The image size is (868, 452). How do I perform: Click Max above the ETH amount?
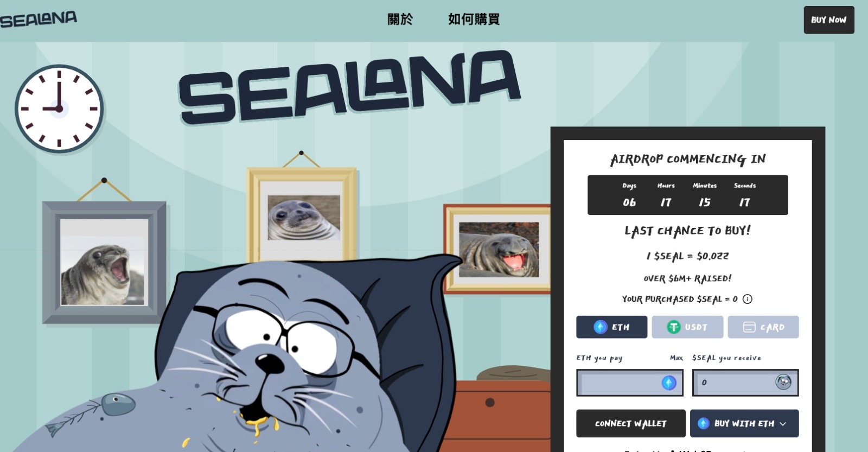(x=676, y=358)
